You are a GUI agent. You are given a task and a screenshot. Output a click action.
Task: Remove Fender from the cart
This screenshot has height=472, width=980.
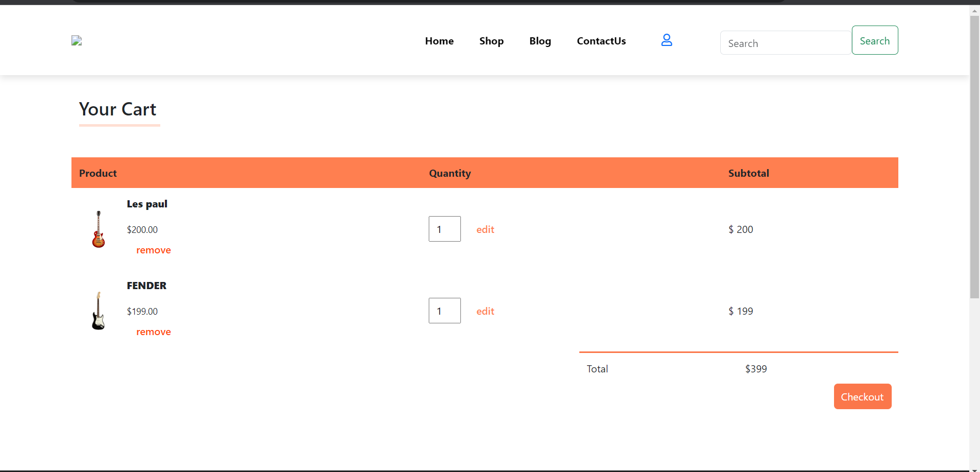tap(153, 332)
